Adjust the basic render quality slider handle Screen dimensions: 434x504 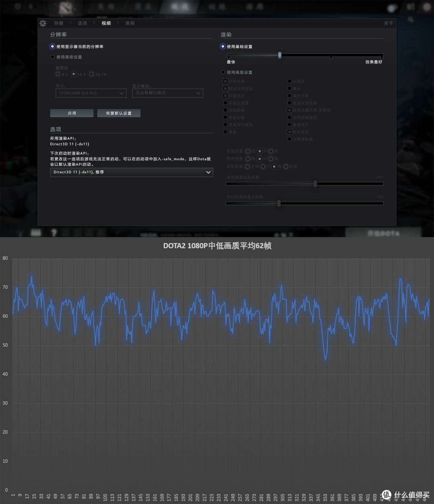point(280,55)
